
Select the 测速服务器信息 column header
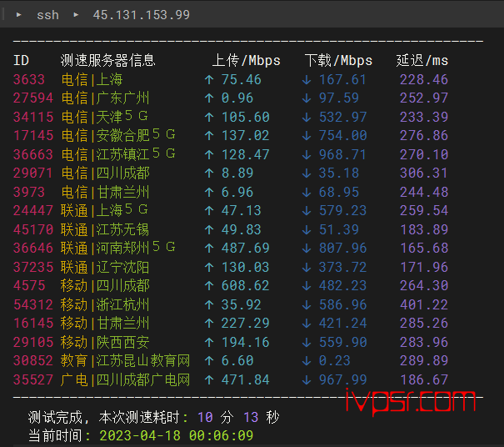click(x=108, y=61)
